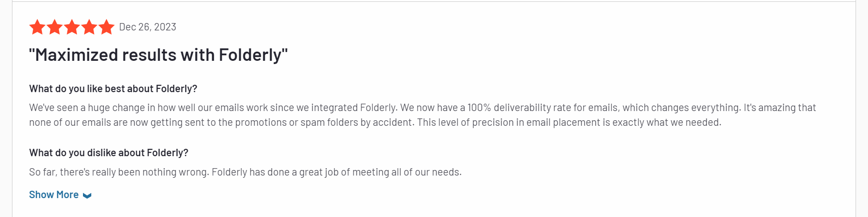Open the "Maximized results with Folderly" review title
The width and height of the screenshot is (868, 217).
158,55
